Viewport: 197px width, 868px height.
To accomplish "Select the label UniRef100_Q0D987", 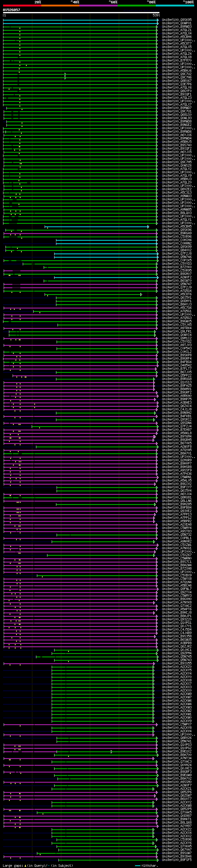I will click(x=177, y=816).
